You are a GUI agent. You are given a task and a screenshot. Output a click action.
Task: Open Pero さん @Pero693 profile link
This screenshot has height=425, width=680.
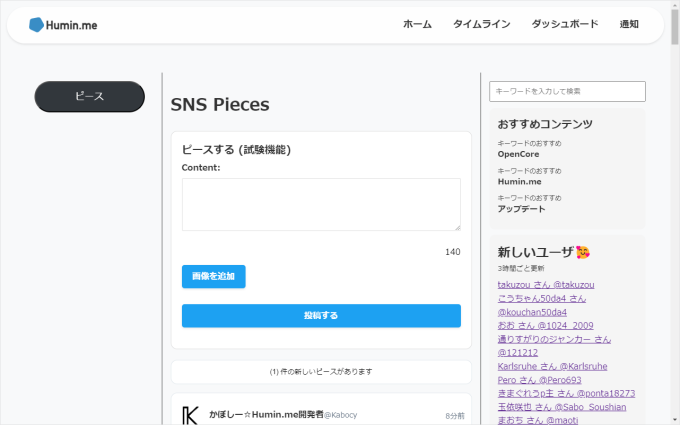pos(539,380)
